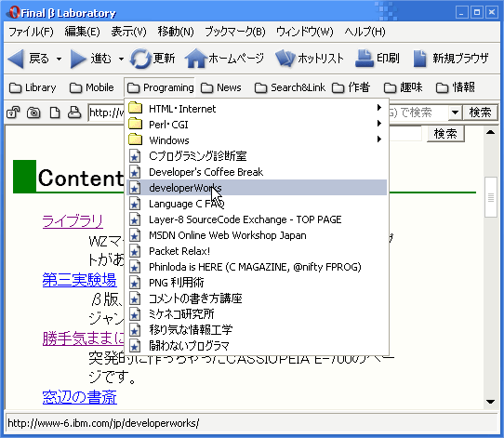Screen dimensions: 504x438
Task: Click the vertical scrollbar thumb
Action: pos(491,197)
